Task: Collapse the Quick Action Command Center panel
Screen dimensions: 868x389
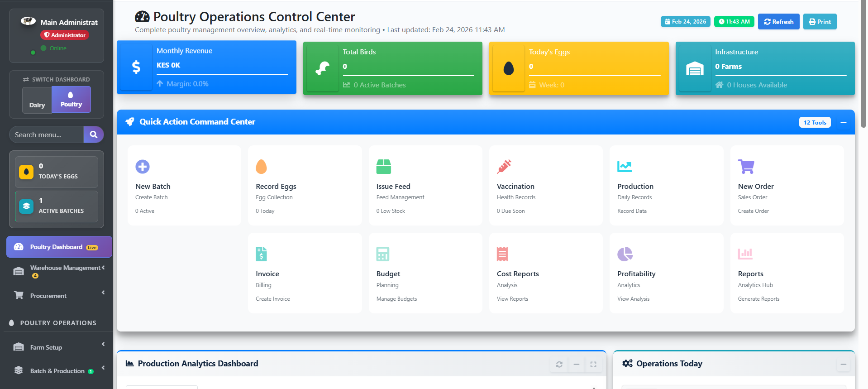Action: pos(843,122)
